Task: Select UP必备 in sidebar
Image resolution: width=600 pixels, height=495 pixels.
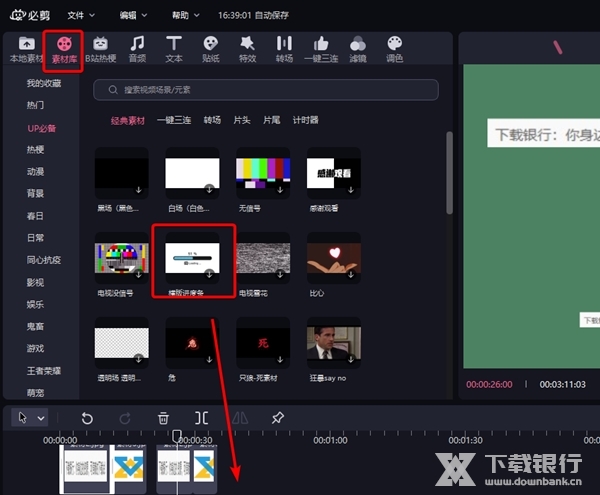Action: pos(42,129)
